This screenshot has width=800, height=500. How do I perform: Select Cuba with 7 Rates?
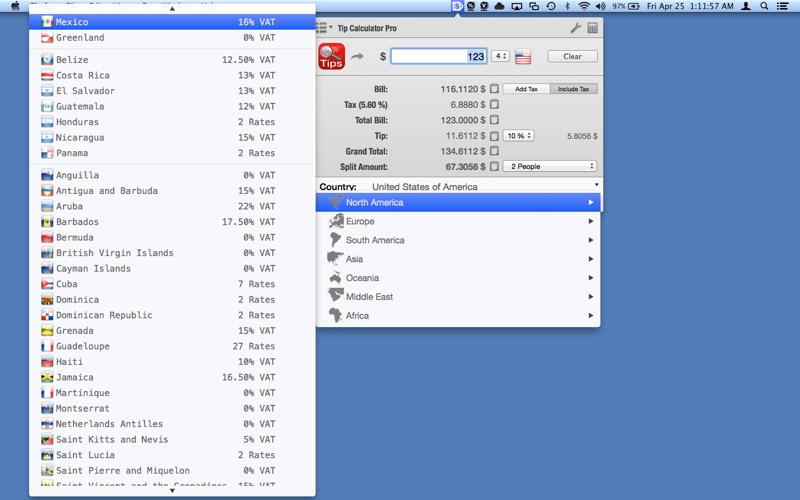[172, 284]
